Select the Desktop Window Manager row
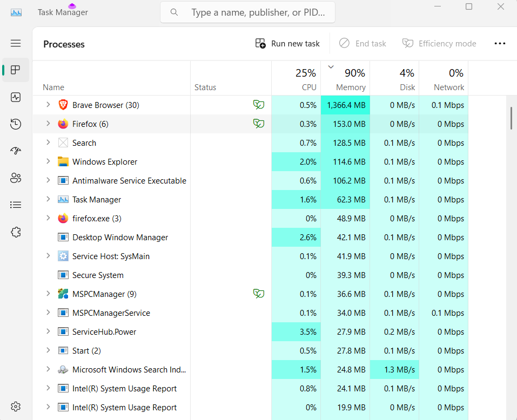Viewport: 517px width, 420px height. click(120, 238)
